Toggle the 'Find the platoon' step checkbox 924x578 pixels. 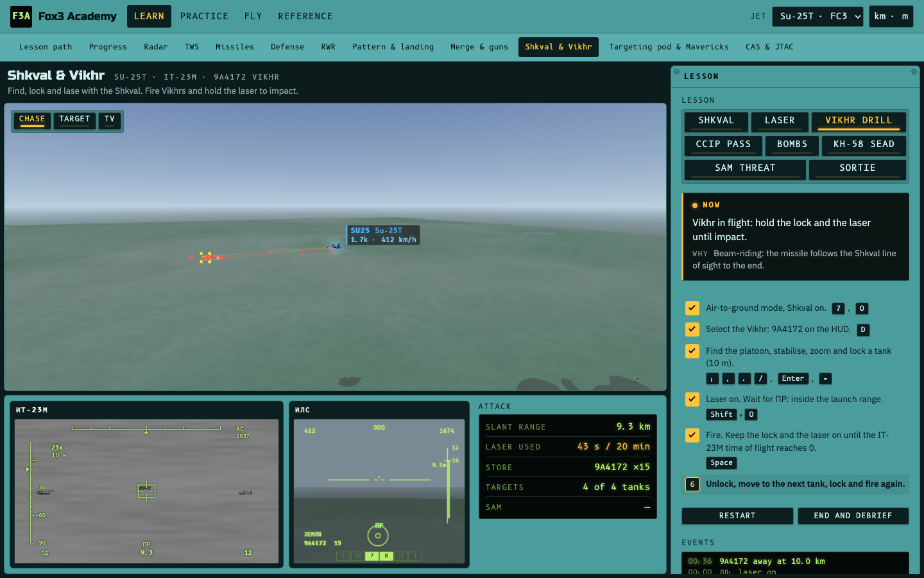pos(692,351)
